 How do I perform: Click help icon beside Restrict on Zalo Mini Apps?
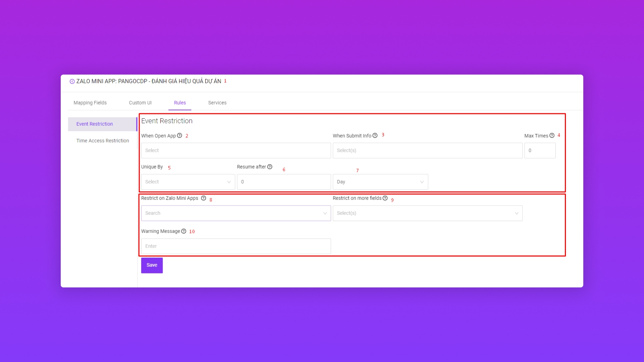tap(203, 198)
